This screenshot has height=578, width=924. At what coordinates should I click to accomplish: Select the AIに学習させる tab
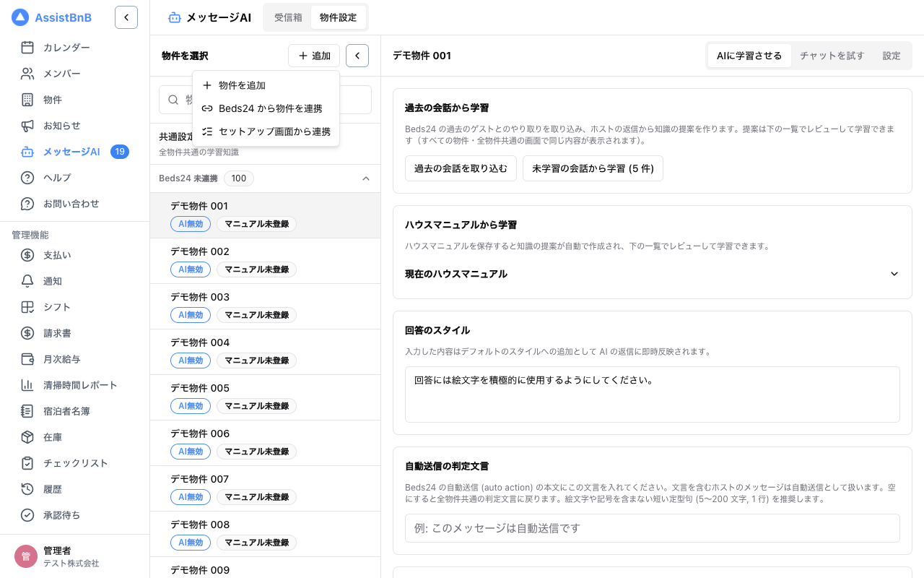749,56
